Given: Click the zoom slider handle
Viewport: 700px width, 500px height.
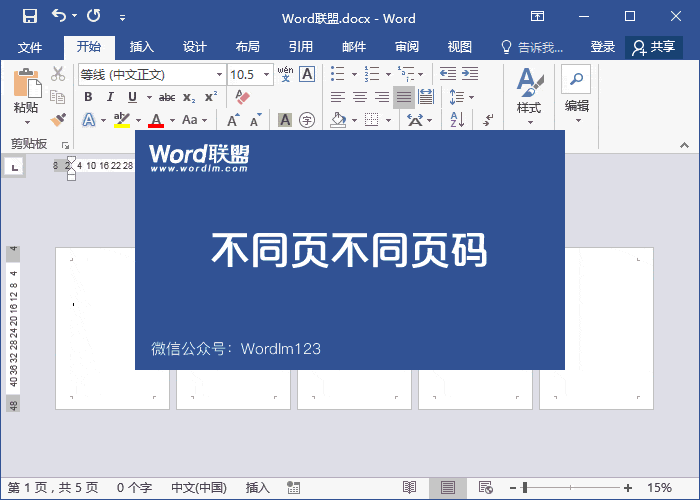Looking at the screenshot, I should (x=525, y=488).
